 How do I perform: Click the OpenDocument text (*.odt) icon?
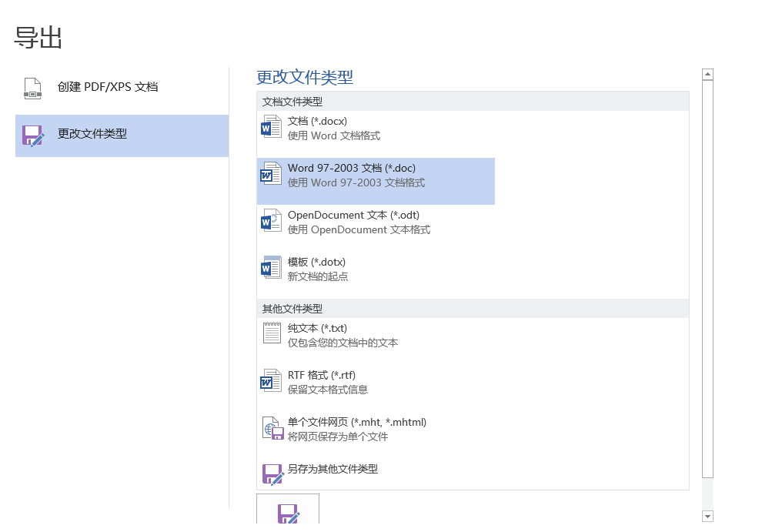(x=271, y=221)
